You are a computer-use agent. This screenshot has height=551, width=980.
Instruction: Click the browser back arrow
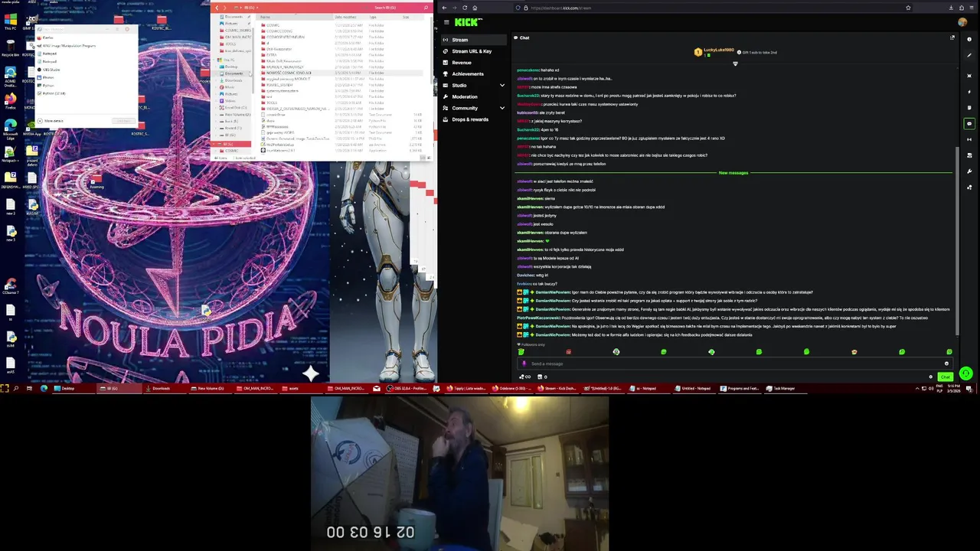point(444,8)
